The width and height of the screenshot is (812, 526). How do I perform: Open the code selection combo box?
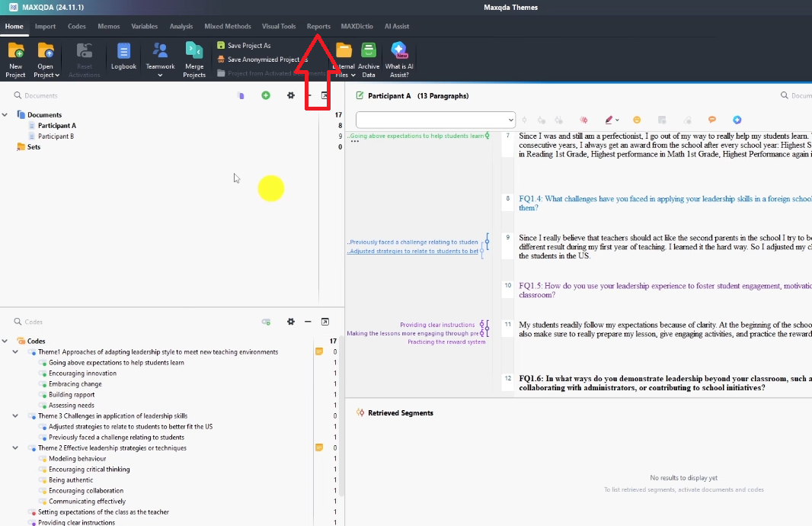click(436, 120)
